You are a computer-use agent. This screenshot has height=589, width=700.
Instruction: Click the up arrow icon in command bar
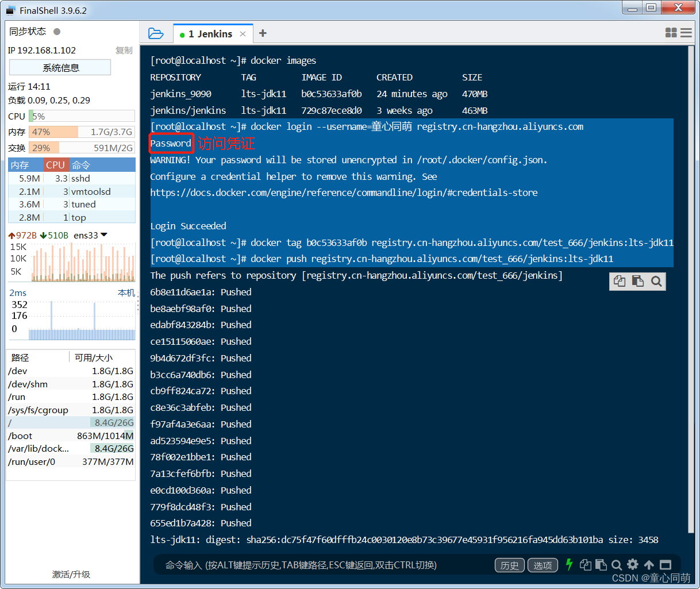(649, 565)
